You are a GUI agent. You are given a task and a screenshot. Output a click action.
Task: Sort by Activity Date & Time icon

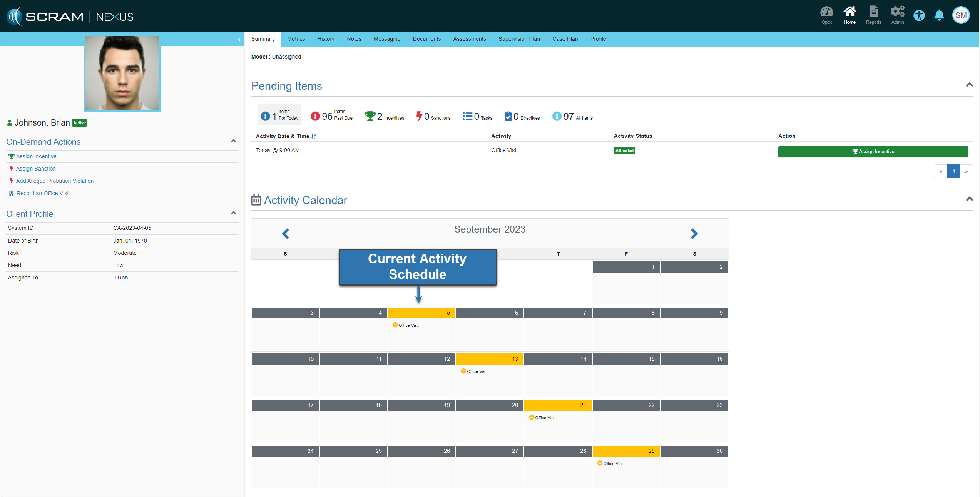[x=314, y=136]
